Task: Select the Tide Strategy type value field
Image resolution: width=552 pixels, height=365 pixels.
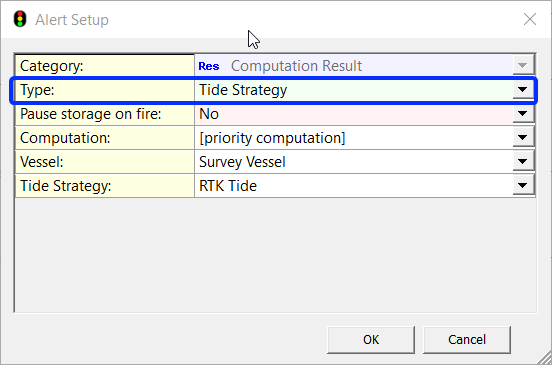Action: click(353, 90)
